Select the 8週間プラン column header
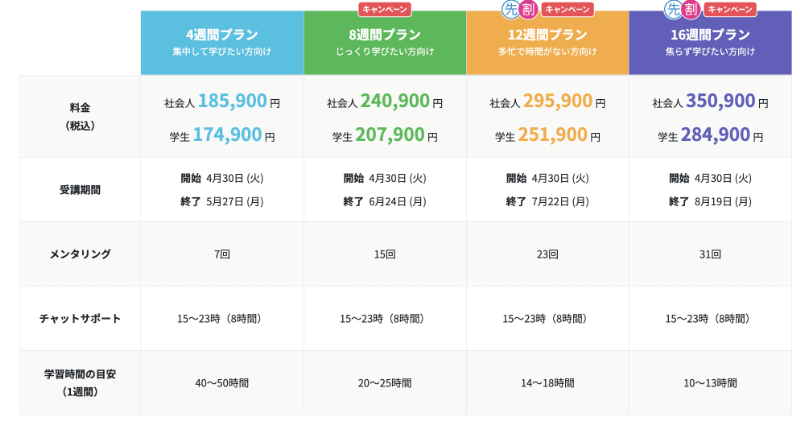This screenshot has height=423, width=800. [x=385, y=42]
